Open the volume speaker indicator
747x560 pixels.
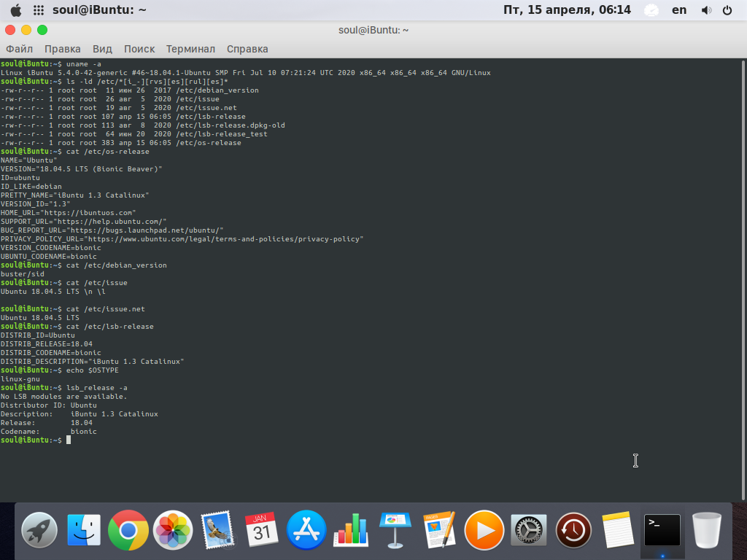706,10
